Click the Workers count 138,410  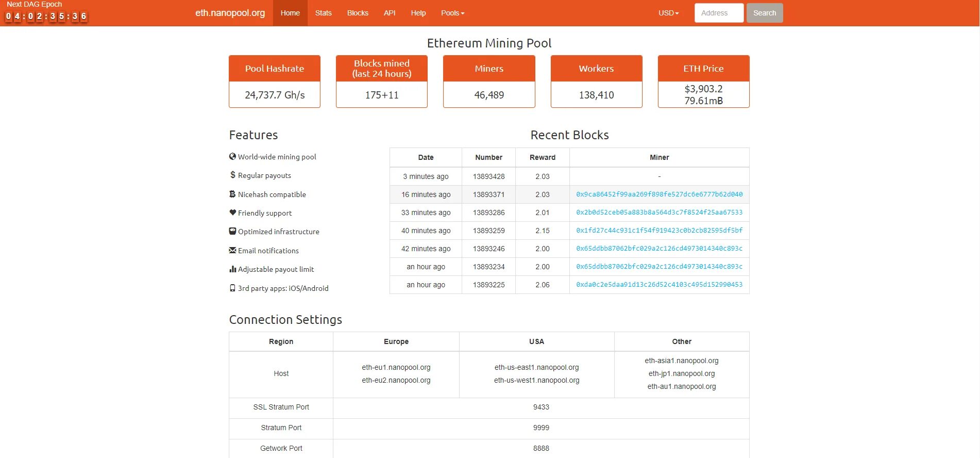coord(596,95)
